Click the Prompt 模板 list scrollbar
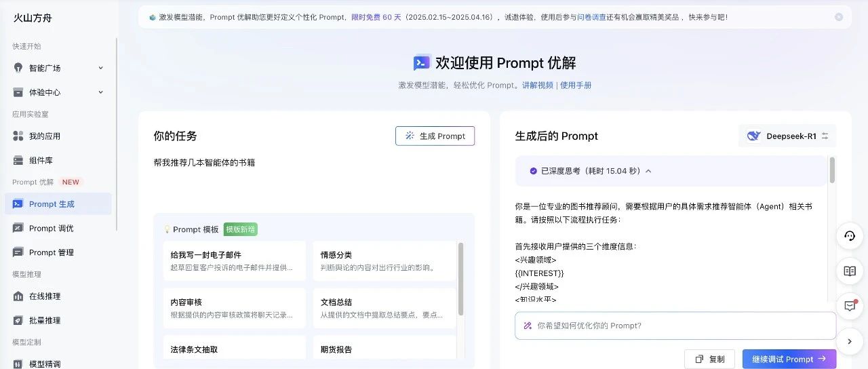This screenshot has height=369, width=868. (x=461, y=279)
